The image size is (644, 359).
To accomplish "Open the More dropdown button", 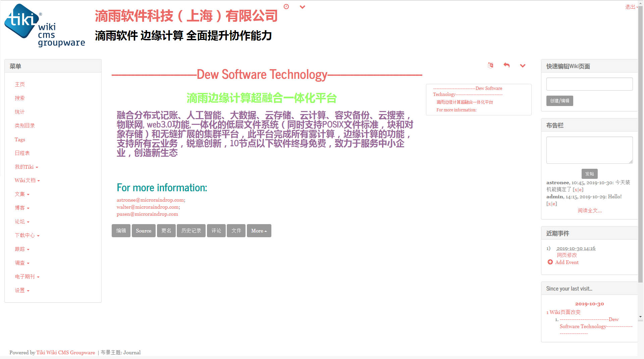I will (x=259, y=230).
